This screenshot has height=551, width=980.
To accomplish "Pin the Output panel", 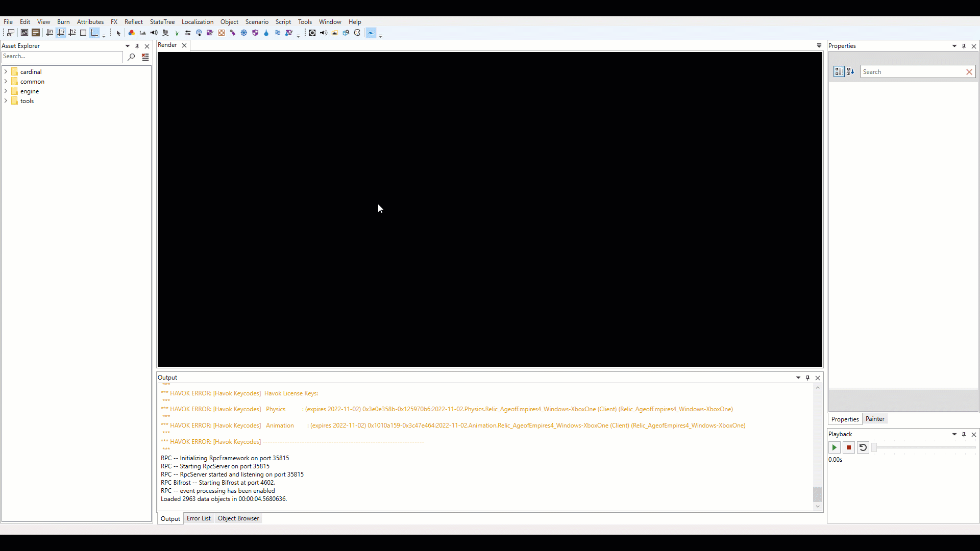I will click(x=807, y=378).
